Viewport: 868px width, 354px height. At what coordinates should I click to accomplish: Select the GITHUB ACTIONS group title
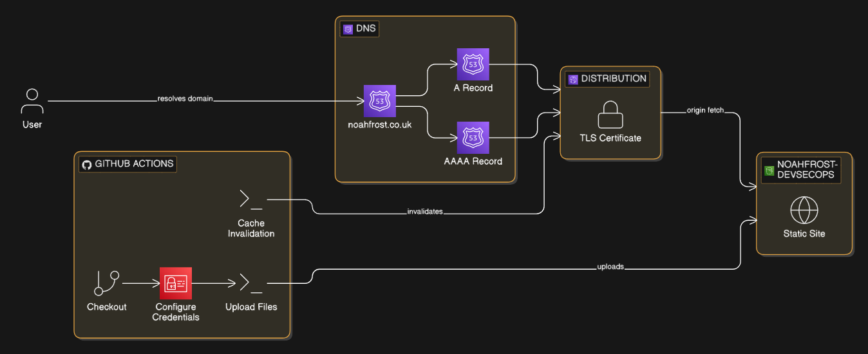(x=134, y=163)
